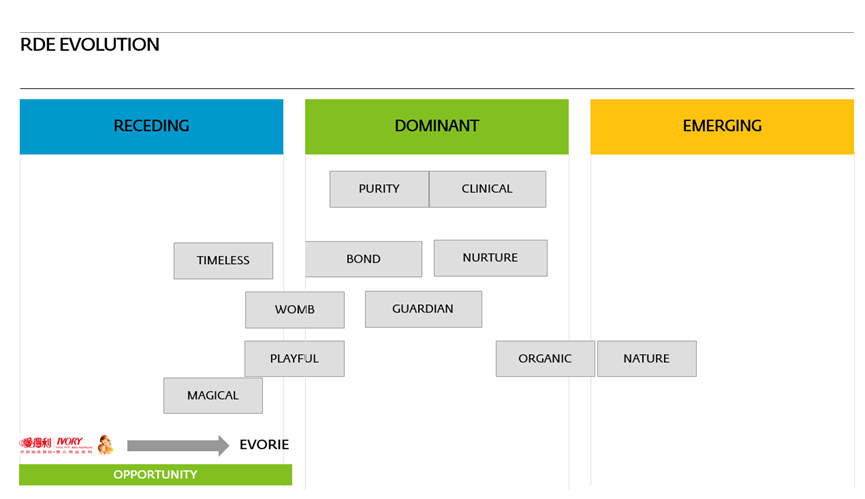
Task: Select the blue RECEDING header
Action: pos(151,126)
